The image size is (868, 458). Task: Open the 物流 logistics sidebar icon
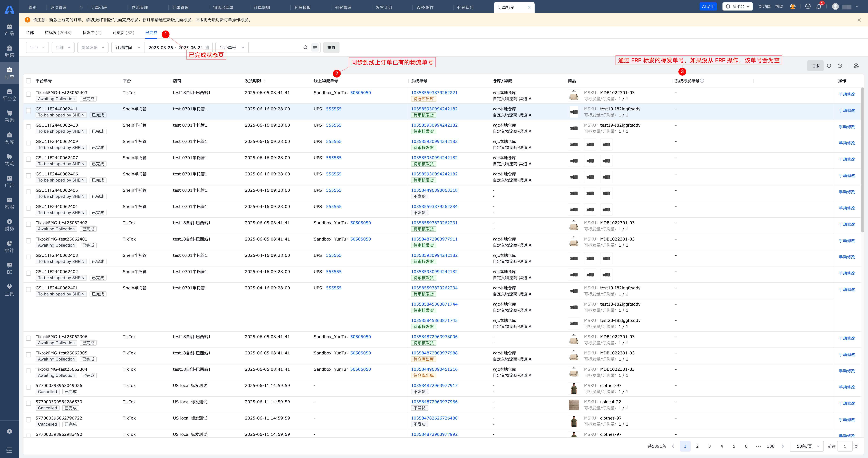(x=9, y=160)
